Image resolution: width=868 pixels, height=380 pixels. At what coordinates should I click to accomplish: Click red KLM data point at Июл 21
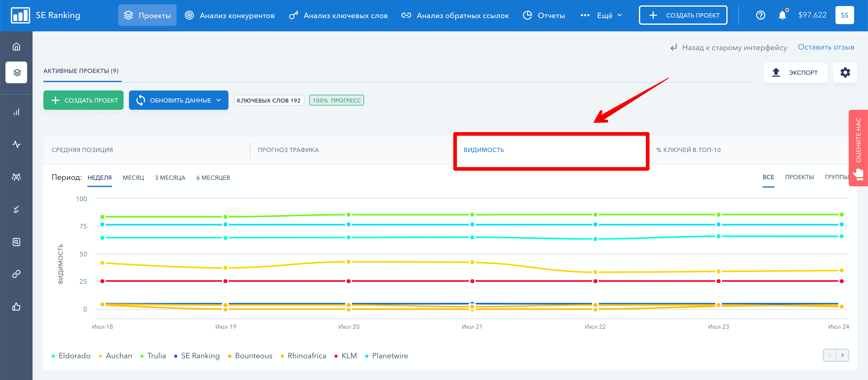[x=472, y=281]
